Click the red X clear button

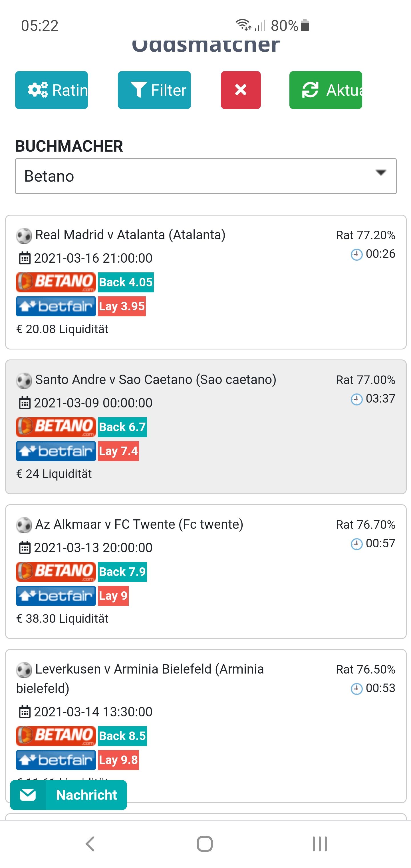click(241, 90)
